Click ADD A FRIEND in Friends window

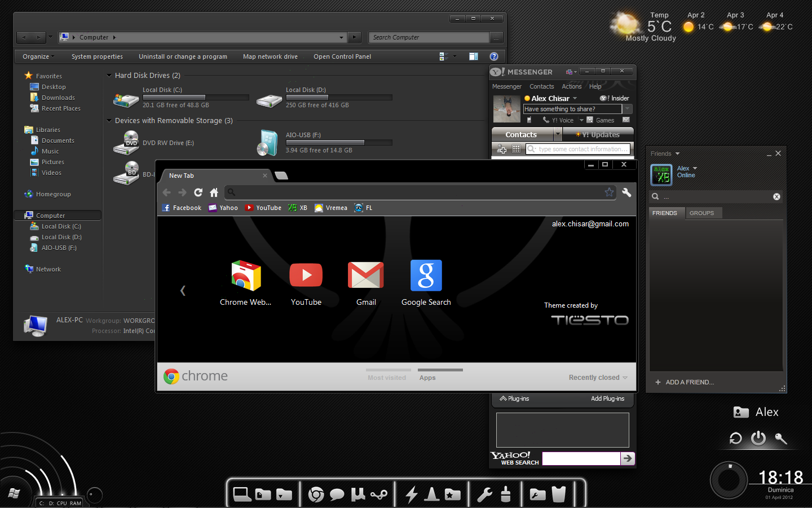685,382
